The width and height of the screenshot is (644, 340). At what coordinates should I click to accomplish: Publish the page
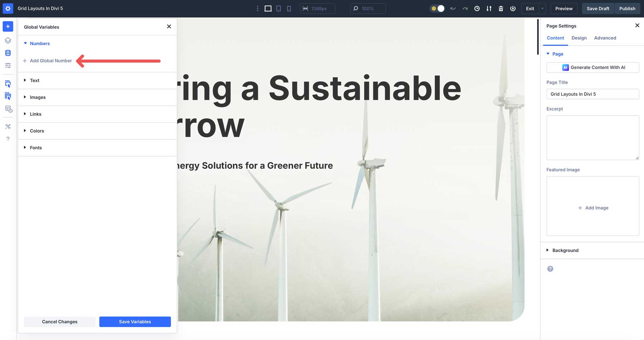[x=627, y=8]
